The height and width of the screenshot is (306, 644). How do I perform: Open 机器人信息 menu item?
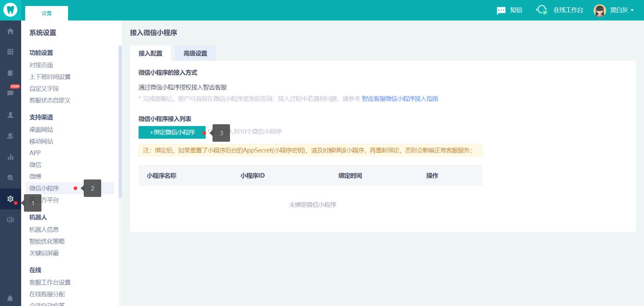click(x=44, y=230)
